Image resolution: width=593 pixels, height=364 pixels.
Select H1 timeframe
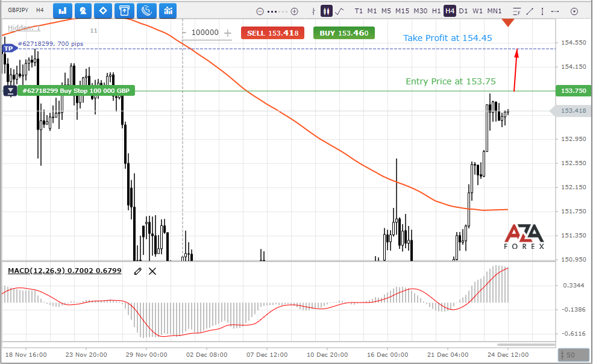436,11
